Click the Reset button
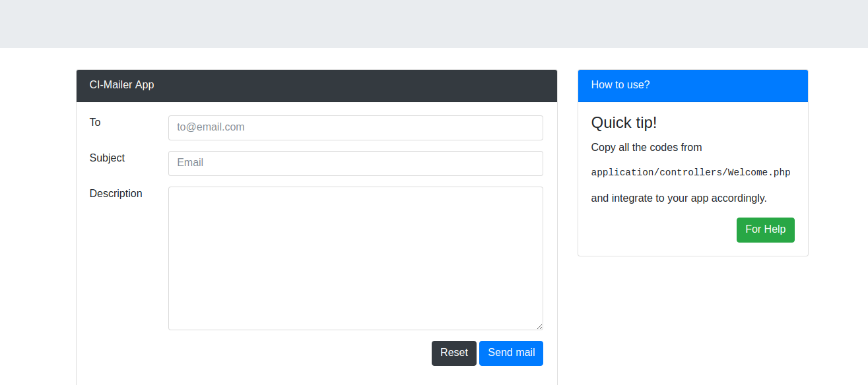 click(x=454, y=353)
